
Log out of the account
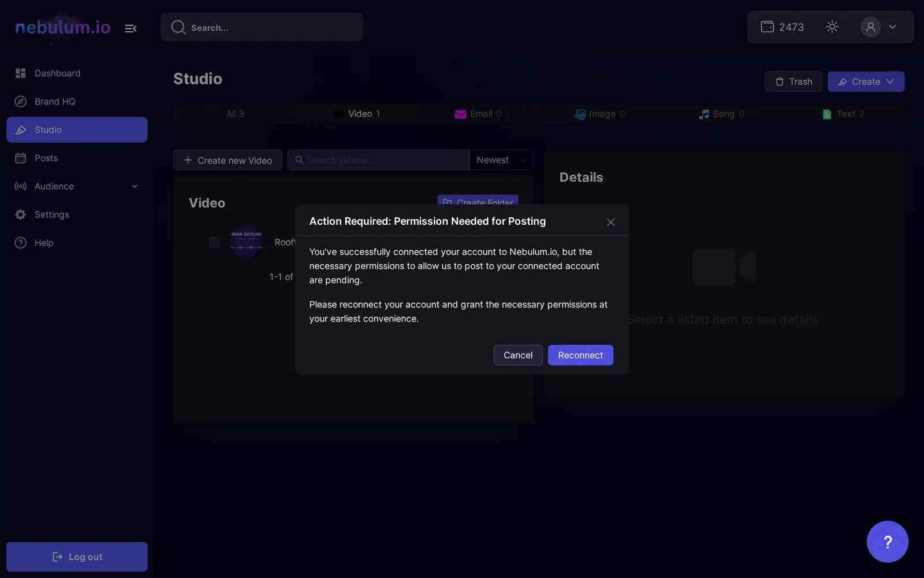(x=77, y=557)
